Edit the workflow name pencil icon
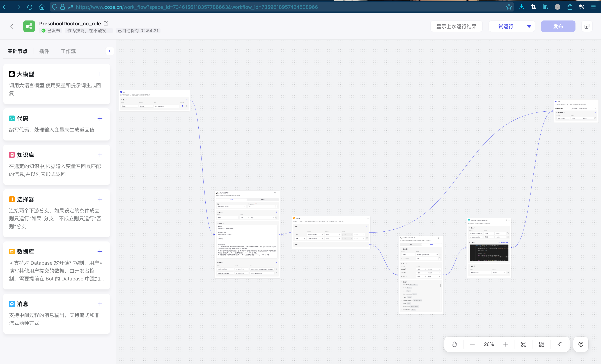The image size is (601, 364). pyautogui.click(x=106, y=23)
